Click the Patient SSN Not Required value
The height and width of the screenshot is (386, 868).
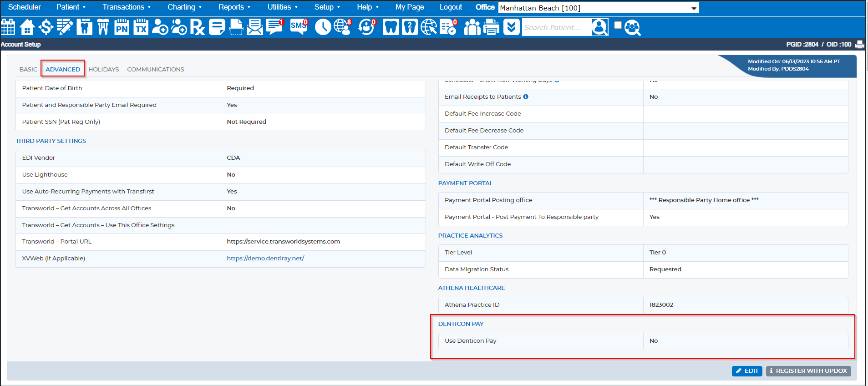click(246, 122)
